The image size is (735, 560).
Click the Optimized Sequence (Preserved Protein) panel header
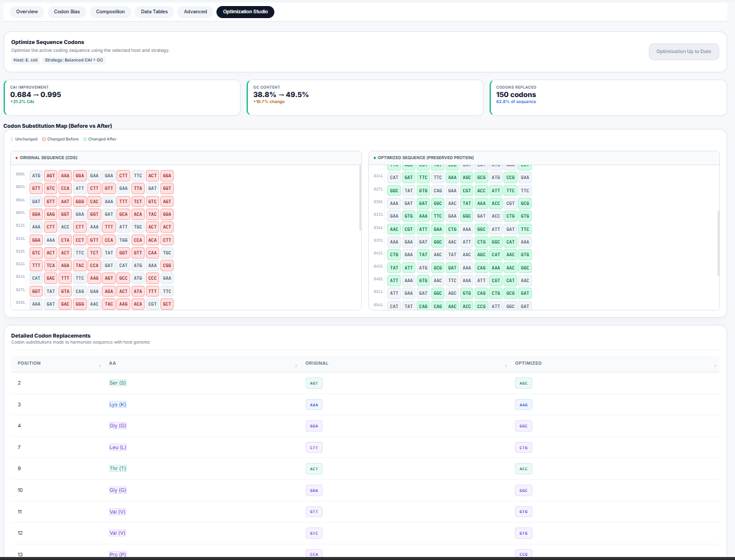pos(544,158)
